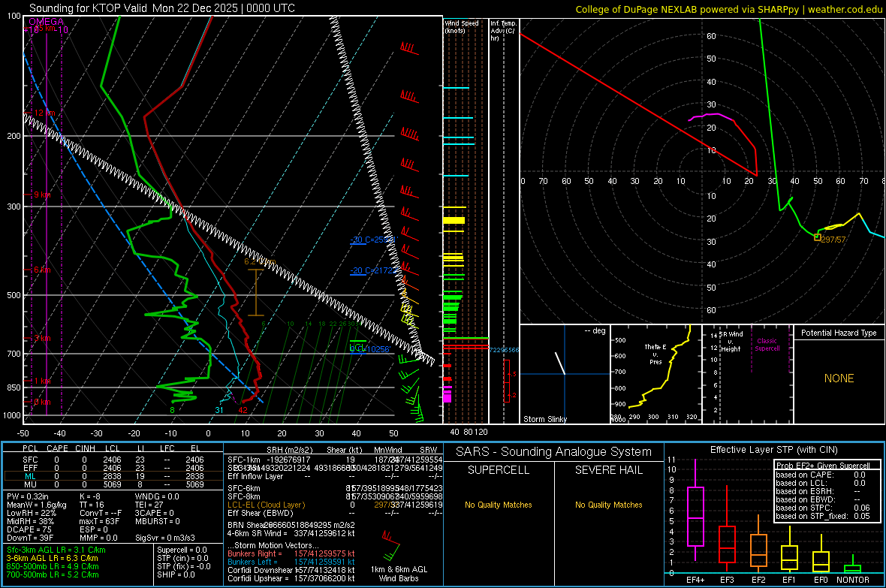Select the LCL-EL (Cloud Layer) row
886x588 pixels.
335,505
